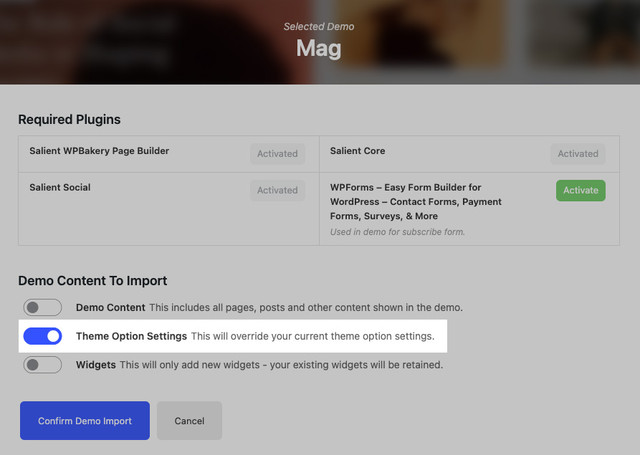Screen dimensions: 640x455
Task: Select the Salient Core plugin name
Action: 358,151
